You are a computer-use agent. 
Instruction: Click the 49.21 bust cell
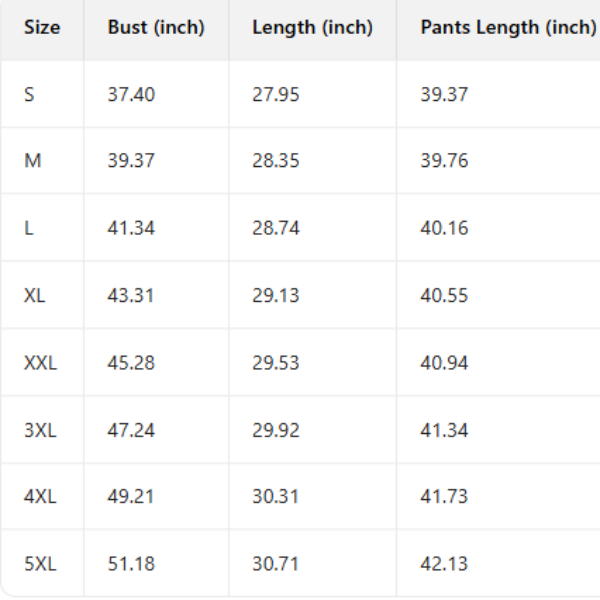coord(131,497)
